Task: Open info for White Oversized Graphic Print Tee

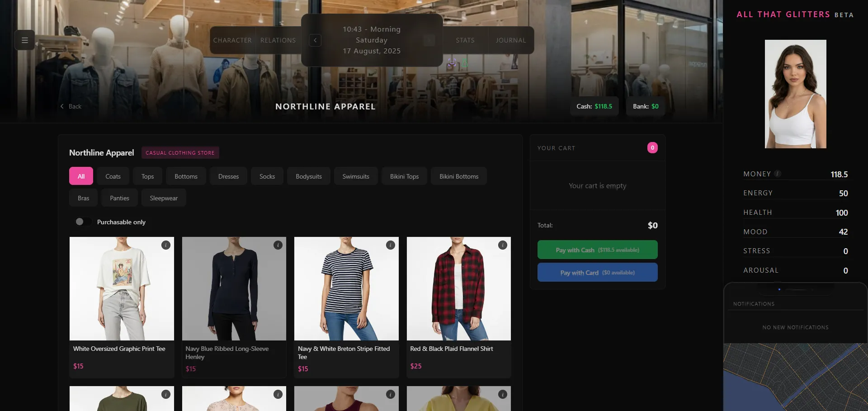Action: tap(166, 245)
